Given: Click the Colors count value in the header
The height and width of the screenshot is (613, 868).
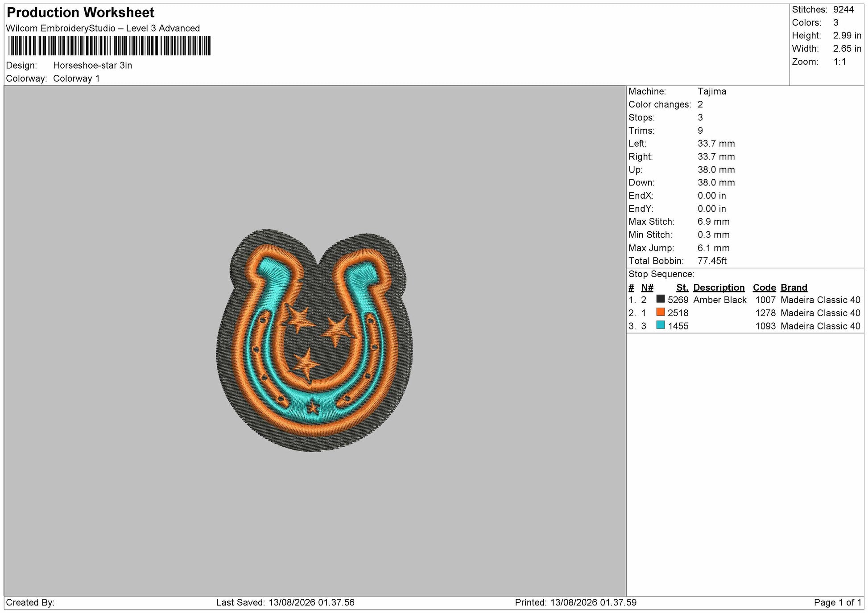Looking at the screenshot, I should [836, 23].
